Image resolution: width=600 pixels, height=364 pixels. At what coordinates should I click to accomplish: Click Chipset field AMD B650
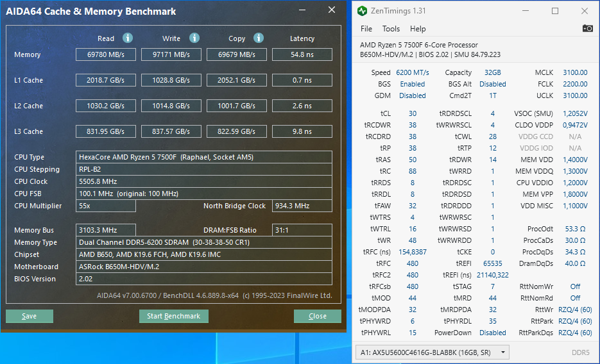(x=204, y=255)
